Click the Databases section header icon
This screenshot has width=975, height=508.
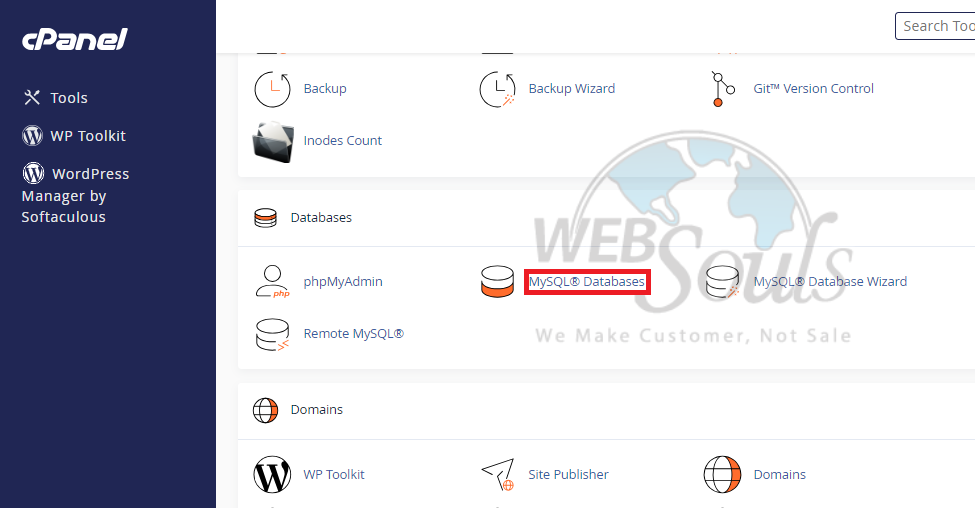[266, 218]
